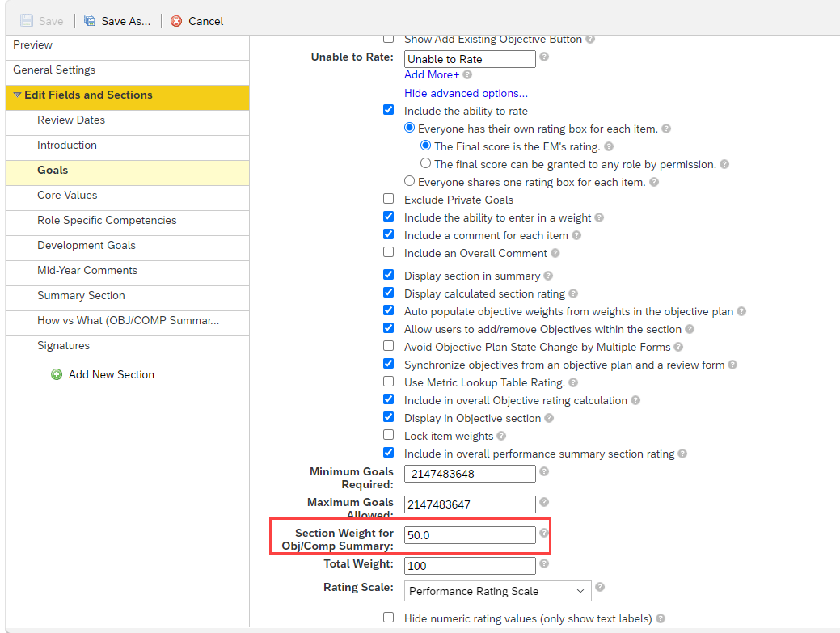Open help for Avoid Objective Plan State Change
The width and height of the screenshot is (840, 633).
[x=678, y=347]
